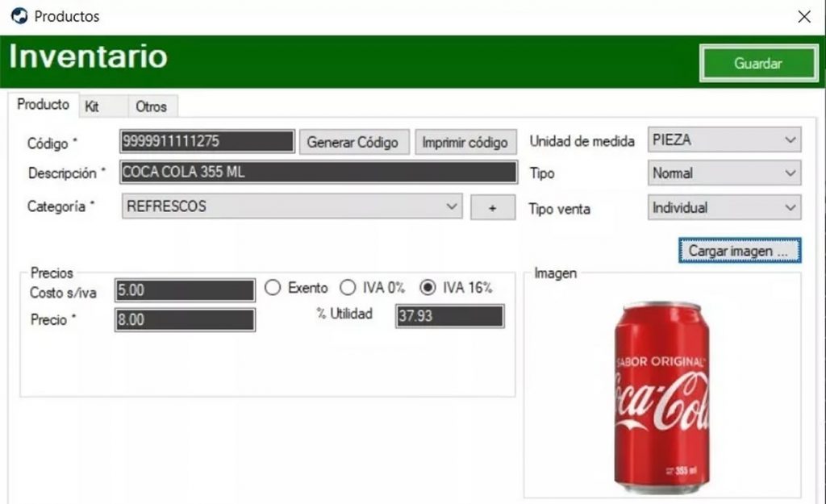
Task: Click Generar Código button
Action: [354, 142]
